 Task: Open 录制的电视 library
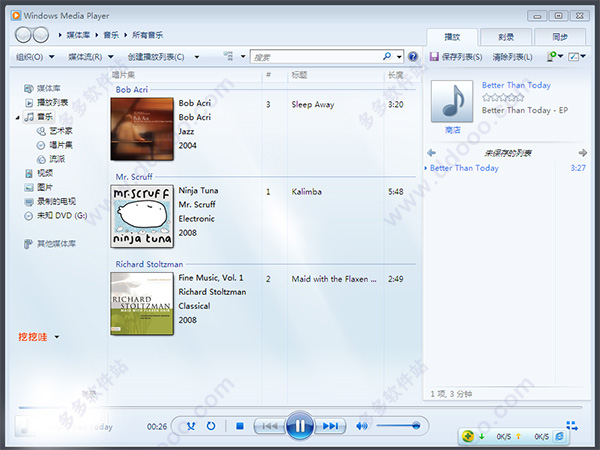coord(50,201)
